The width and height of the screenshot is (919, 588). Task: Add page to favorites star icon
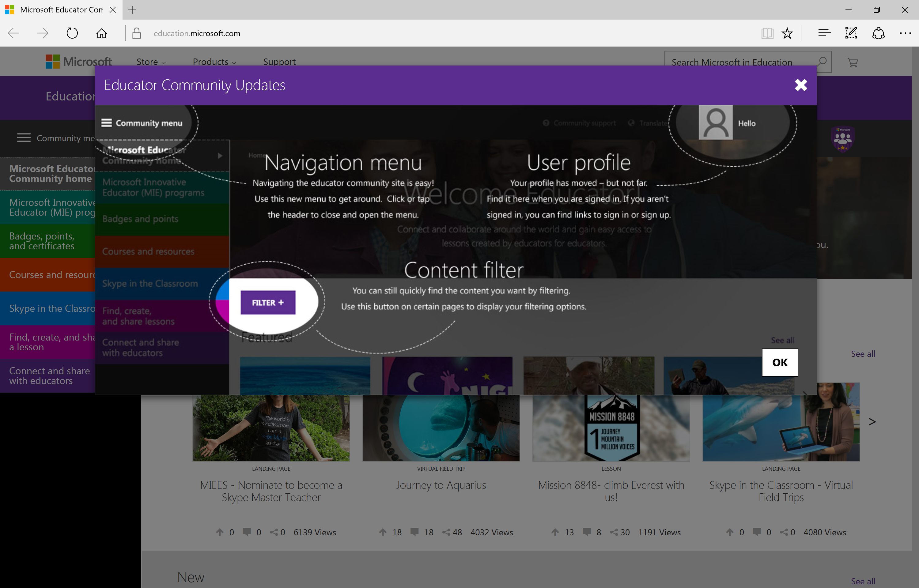787,33
